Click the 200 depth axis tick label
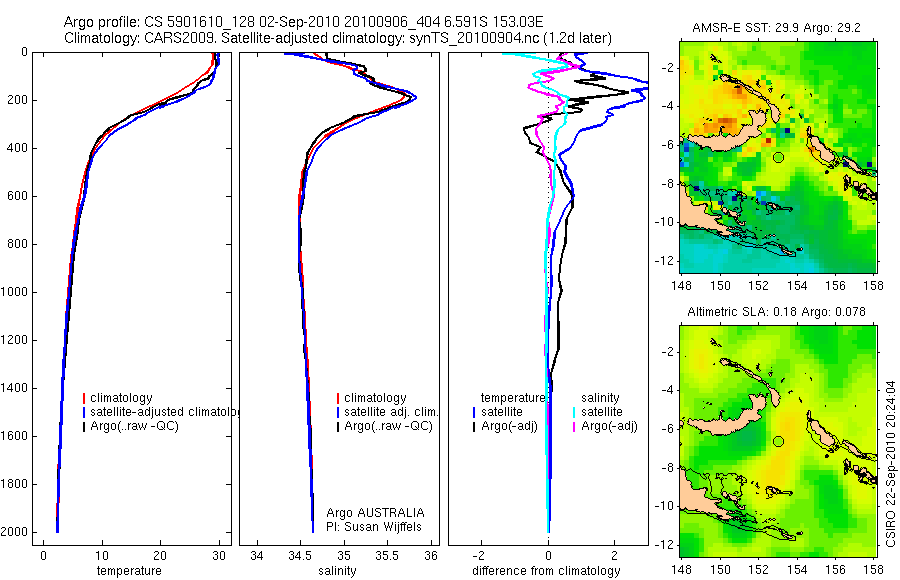The image size is (900, 580). (x=18, y=100)
